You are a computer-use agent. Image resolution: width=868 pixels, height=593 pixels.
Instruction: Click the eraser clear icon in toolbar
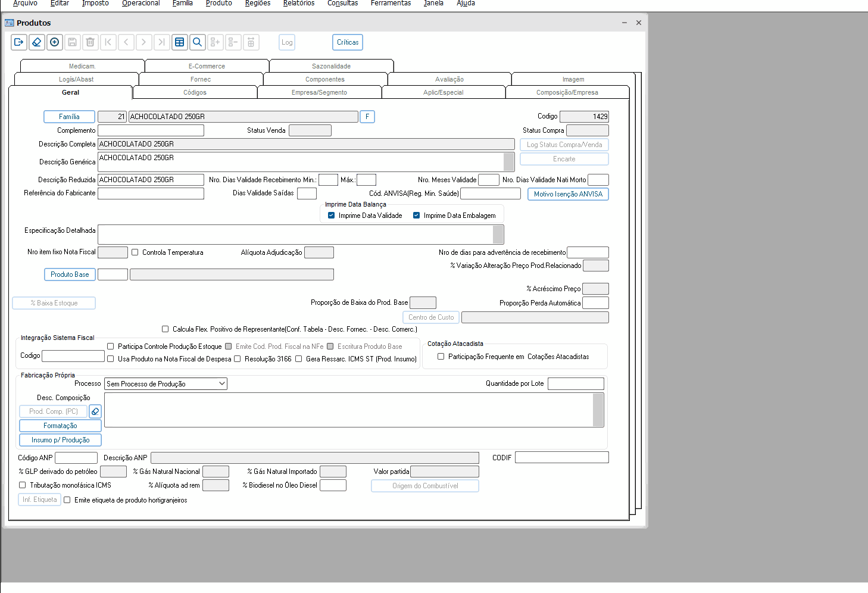click(x=37, y=42)
